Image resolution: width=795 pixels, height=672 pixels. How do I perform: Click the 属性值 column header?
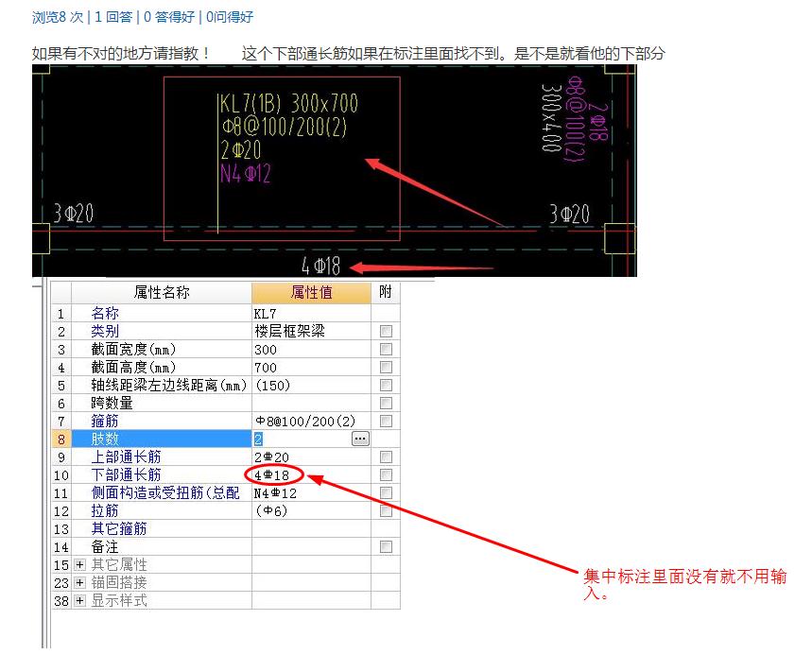point(311,292)
